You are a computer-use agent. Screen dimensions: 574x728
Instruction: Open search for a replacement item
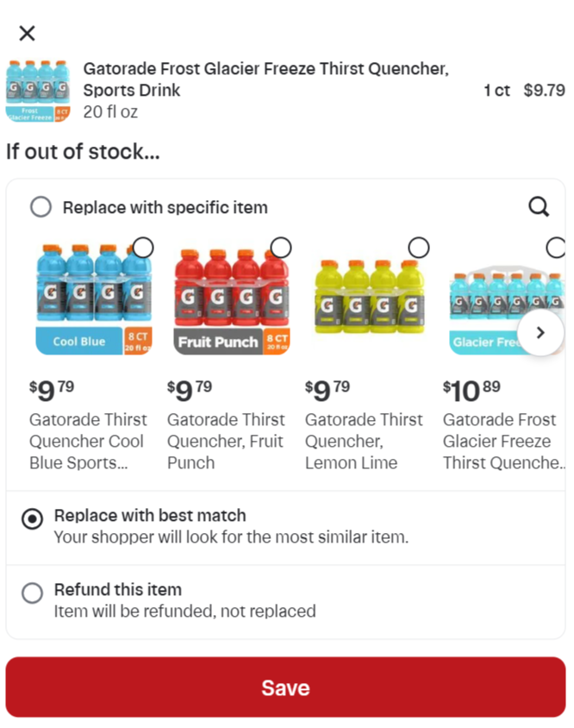tap(539, 207)
